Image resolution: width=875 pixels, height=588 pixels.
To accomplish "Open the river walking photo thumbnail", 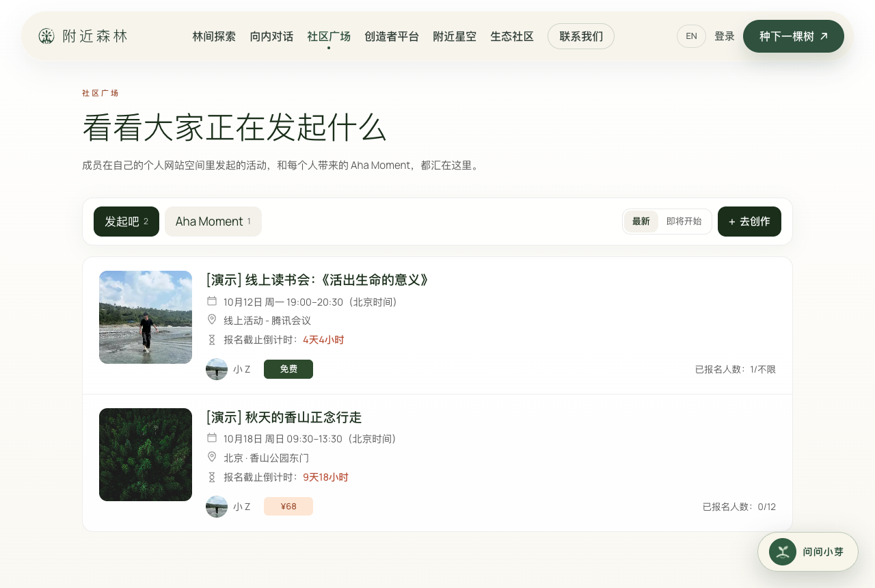I will (x=146, y=317).
